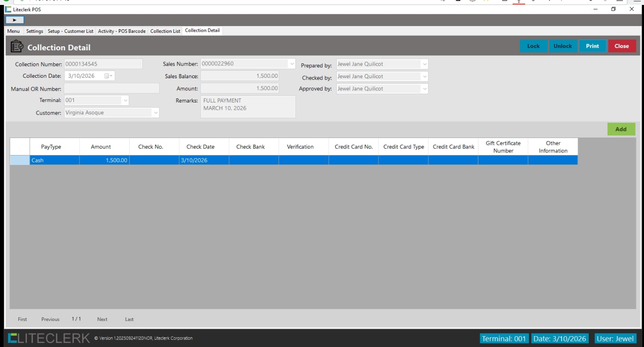Expand the Terminal dropdown

(125, 100)
